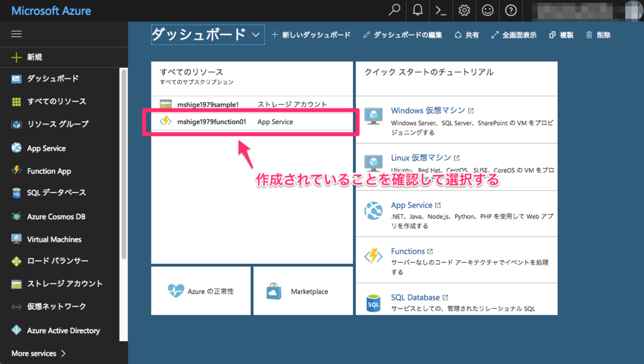644x364 pixels.
Task: Click ダッシュボードの編集 button
Action: tap(402, 35)
